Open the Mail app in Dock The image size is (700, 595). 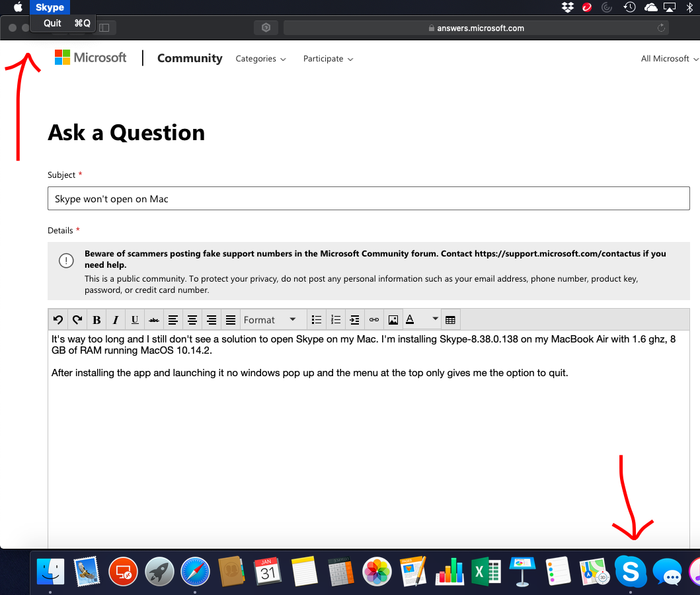(x=86, y=571)
